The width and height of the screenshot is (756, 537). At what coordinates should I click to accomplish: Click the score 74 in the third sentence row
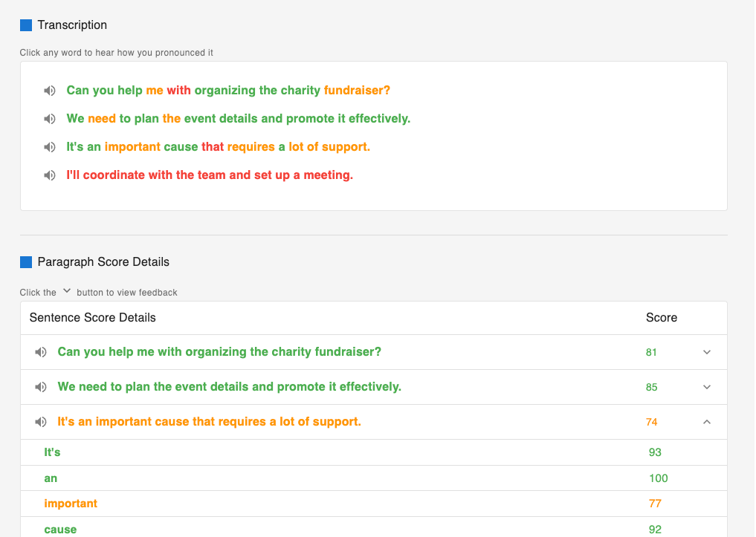point(651,422)
